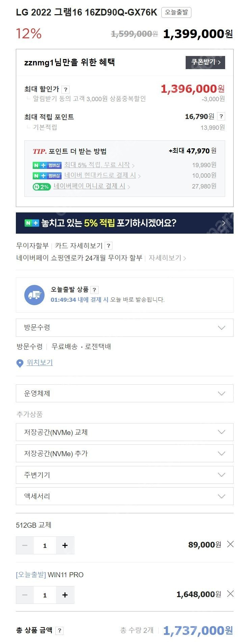Open the 위치보기 location link

click(39, 362)
